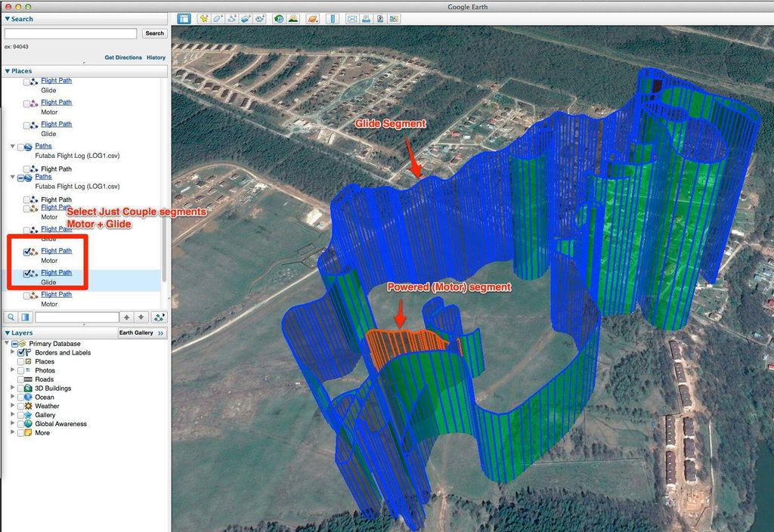Select the ruler tool
The height and width of the screenshot is (532, 774).
pyautogui.click(x=333, y=19)
